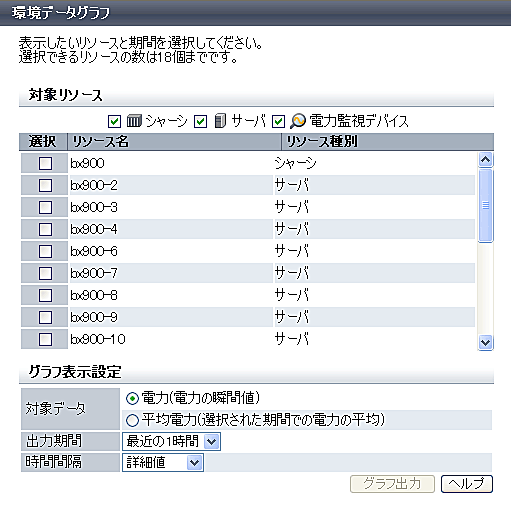The height and width of the screenshot is (506, 511).
Task: Click the power monitoring device icon
Action: coord(298,121)
